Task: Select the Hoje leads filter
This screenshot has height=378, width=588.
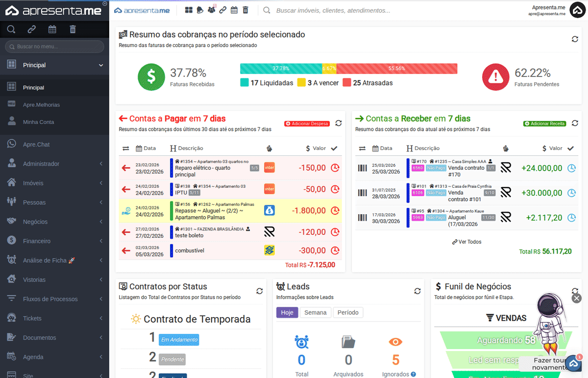Action: click(x=287, y=312)
